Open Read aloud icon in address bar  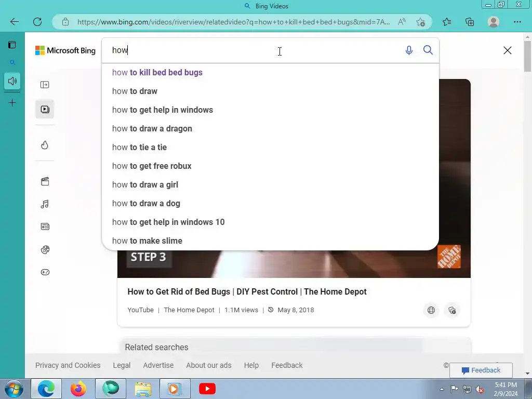point(402,22)
